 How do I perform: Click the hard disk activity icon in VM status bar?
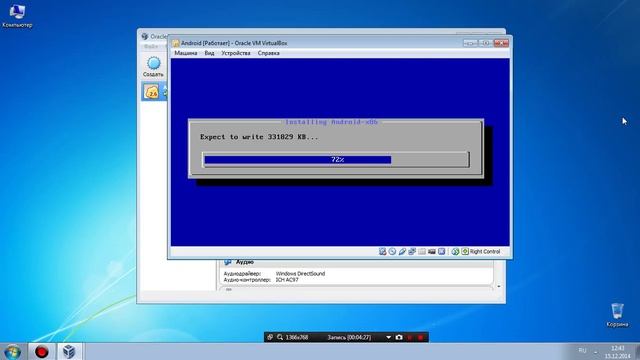tap(382, 251)
